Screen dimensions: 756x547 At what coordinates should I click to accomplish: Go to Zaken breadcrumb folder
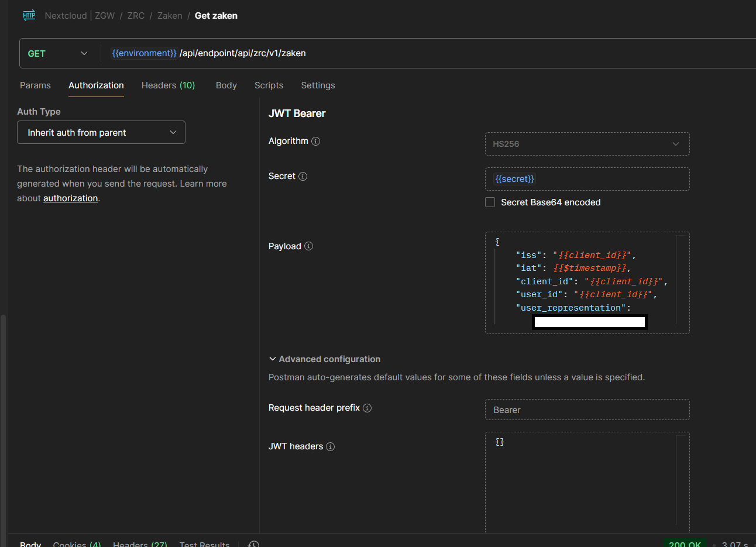[170, 16]
